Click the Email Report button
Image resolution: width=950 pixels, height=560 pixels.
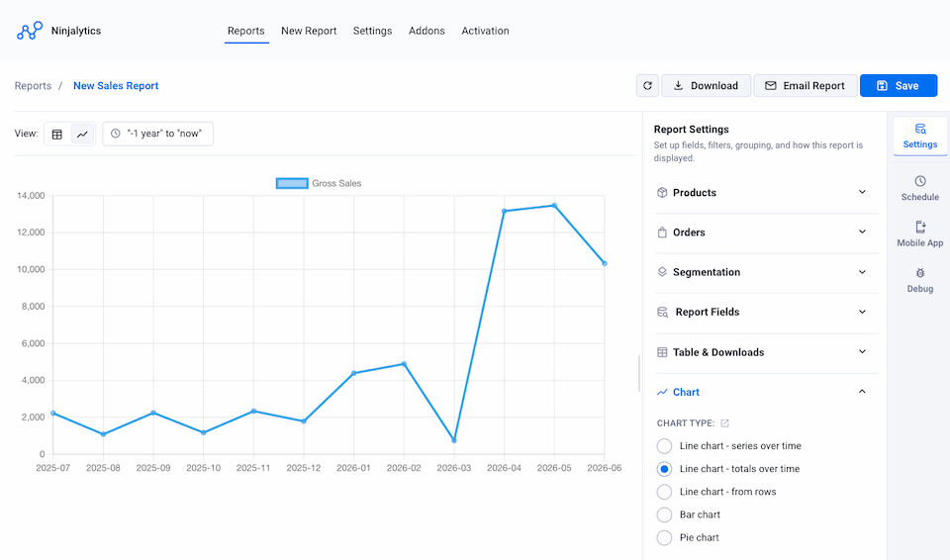point(806,85)
